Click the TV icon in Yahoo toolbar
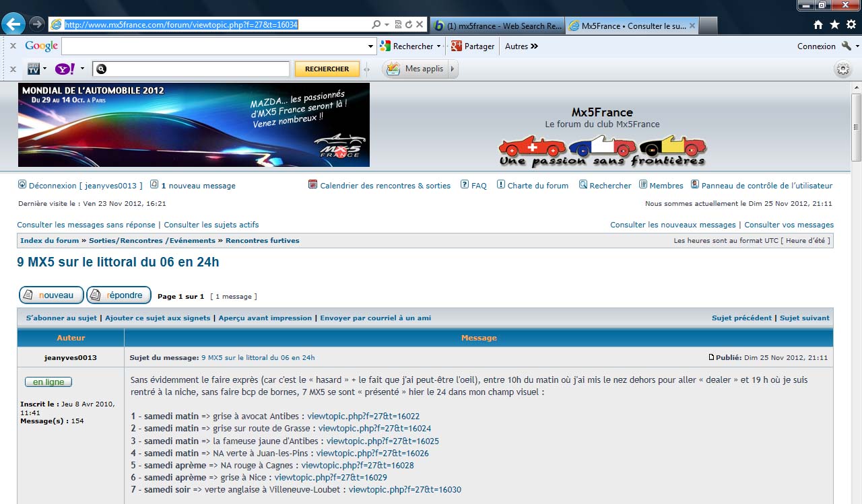The image size is (862, 504). (x=33, y=69)
